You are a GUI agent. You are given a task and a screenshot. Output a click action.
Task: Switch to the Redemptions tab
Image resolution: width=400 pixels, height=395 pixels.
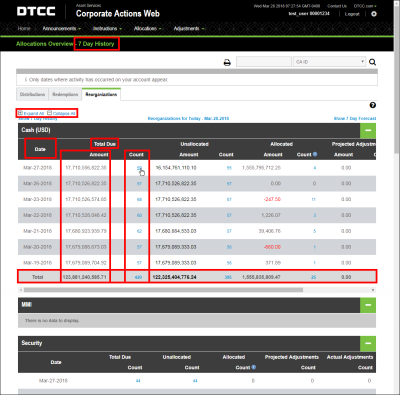tap(65, 94)
